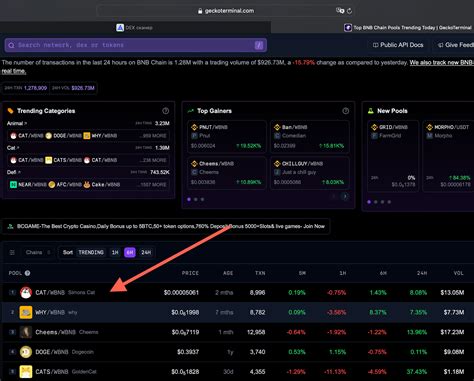Expand the Defi category

(14, 172)
